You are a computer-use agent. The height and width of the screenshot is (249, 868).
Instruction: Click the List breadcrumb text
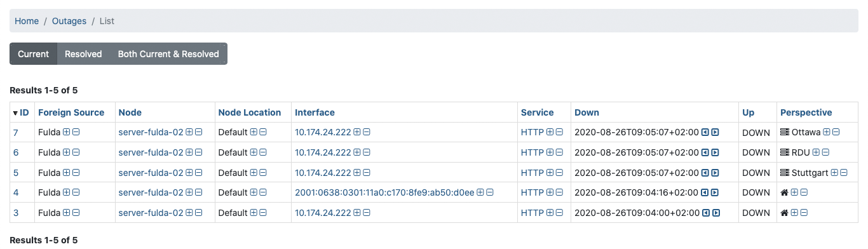(x=107, y=21)
